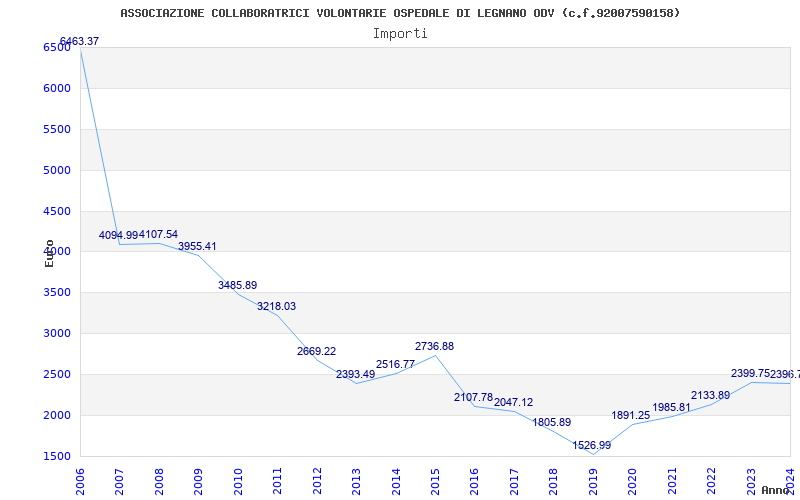
Task: Select the 2516.77 data label
Action: click(395, 364)
